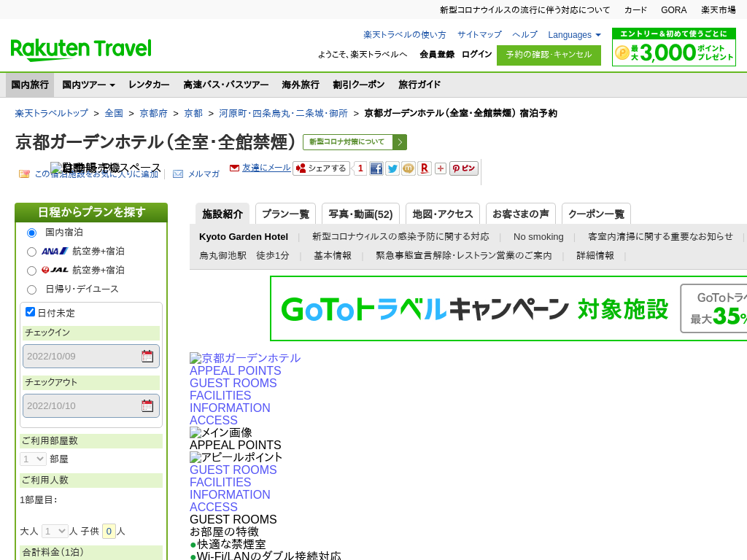747x560 pixels.
Task: Click check-out date field 2022/10/10
Action: click(91, 405)
